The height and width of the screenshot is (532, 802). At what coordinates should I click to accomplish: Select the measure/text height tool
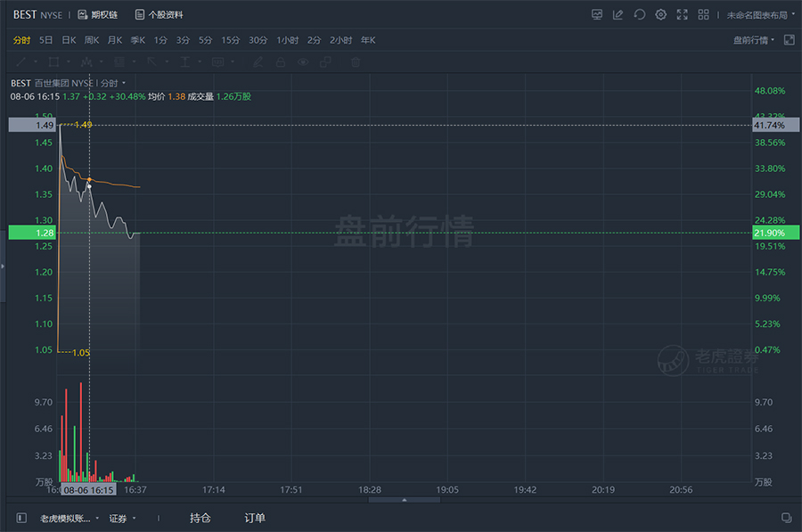[x=184, y=62]
